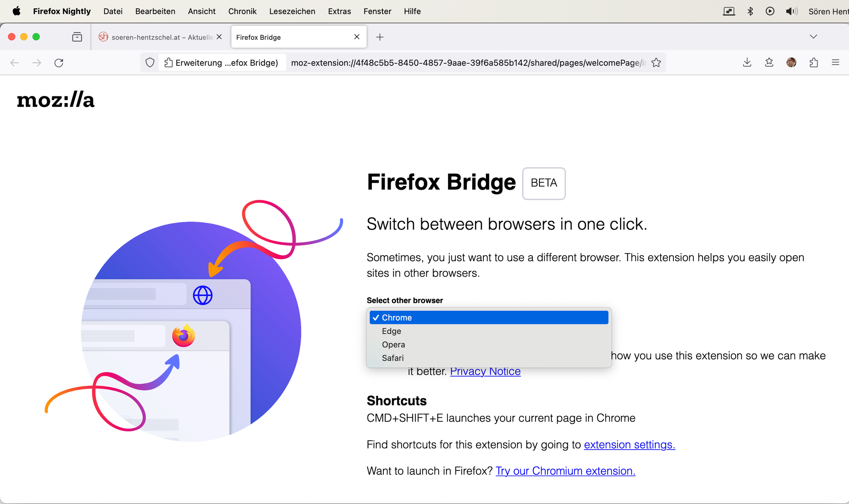The image size is (849, 504).
Task: Open the downloads panel icon
Action: [747, 63]
